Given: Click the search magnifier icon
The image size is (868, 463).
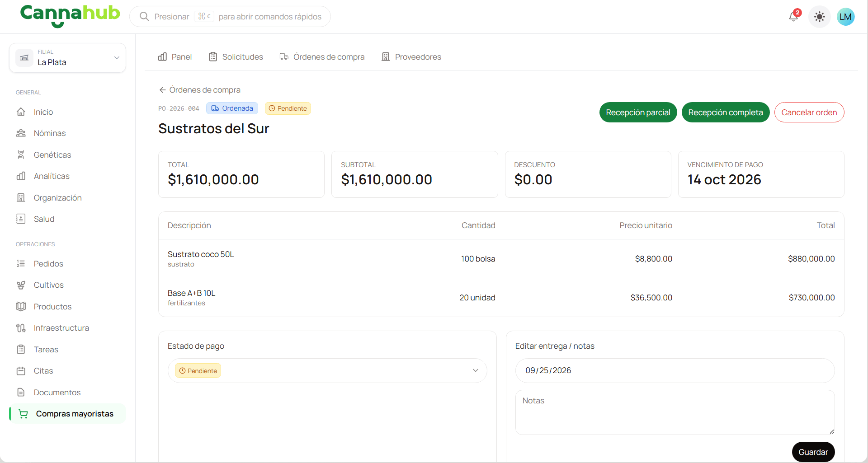Looking at the screenshot, I should (x=144, y=17).
